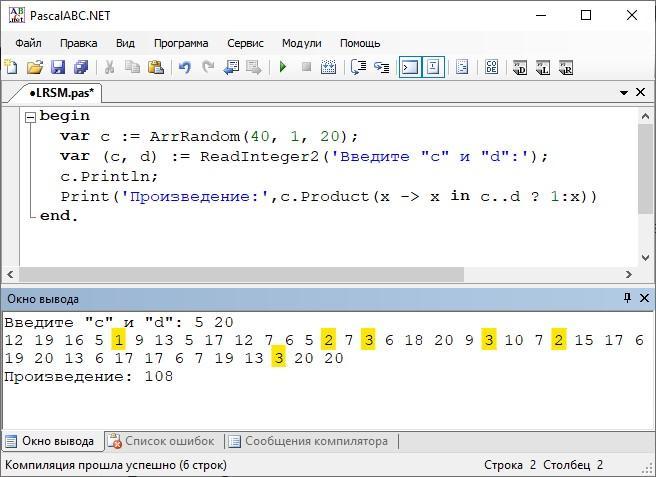The image size is (656, 477).
Task: Click the code formatting icon
Action: tap(462, 67)
